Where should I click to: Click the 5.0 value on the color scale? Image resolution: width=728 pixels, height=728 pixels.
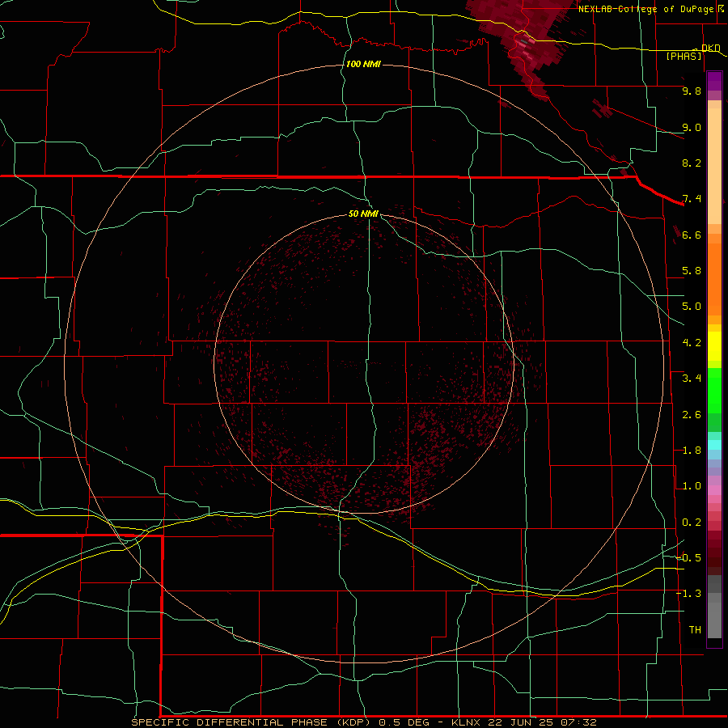point(692,307)
